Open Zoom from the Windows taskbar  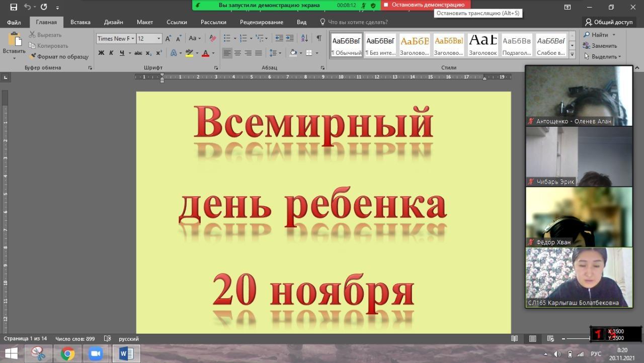pyautogui.click(x=96, y=354)
